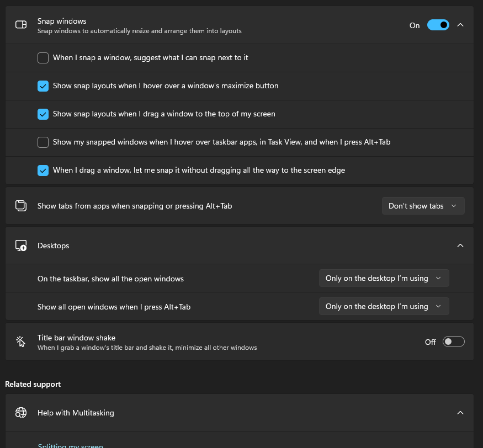Screen dimensions: 483x448
Task: Click the Help with Multitasking globe icon
Action: click(x=21, y=413)
